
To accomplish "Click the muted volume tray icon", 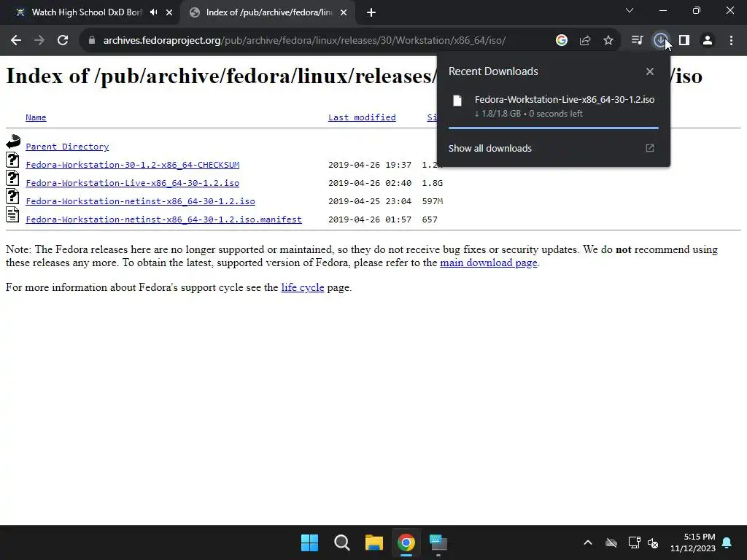I will 653,542.
